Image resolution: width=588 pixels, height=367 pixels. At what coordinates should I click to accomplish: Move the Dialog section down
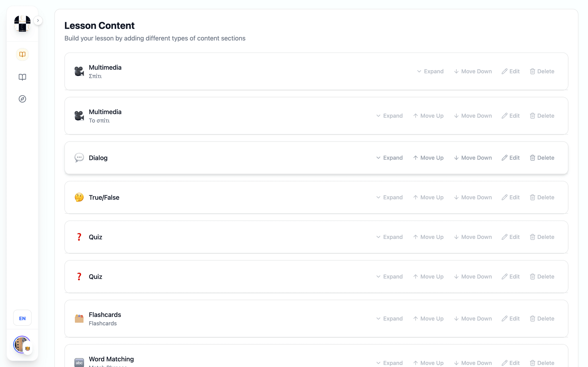point(473,158)
